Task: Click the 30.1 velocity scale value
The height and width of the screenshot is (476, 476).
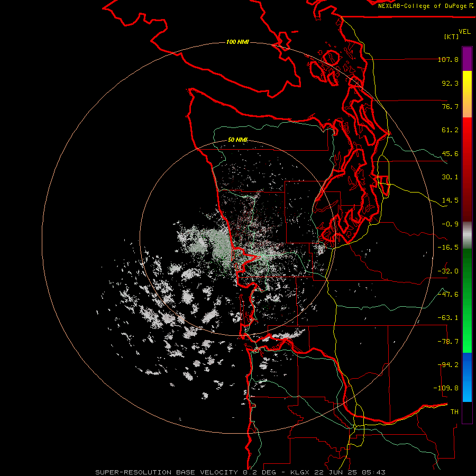Action: click(450, 177)
